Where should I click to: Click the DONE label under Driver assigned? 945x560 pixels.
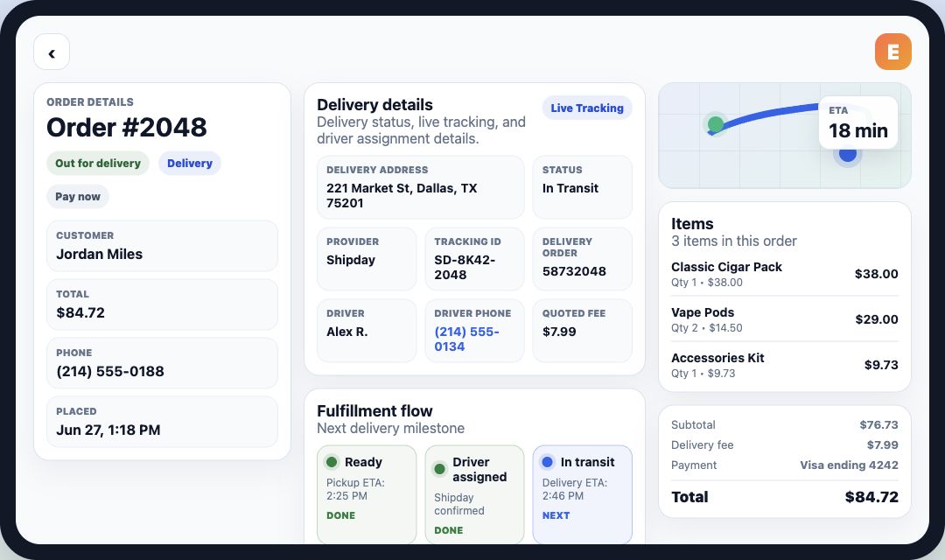(448, 531)
